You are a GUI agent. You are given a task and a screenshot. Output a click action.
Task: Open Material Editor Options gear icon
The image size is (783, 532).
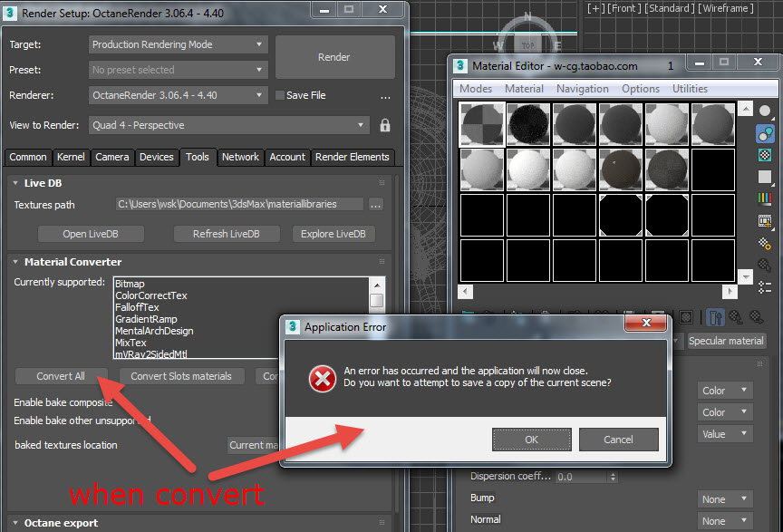pyautogui.click(x=765, y=243)
